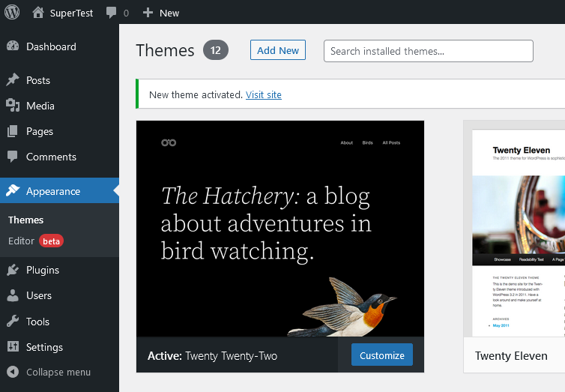Click the Tools wrench icon
This screenshot has height=392, width=565.
click(13, 322)
